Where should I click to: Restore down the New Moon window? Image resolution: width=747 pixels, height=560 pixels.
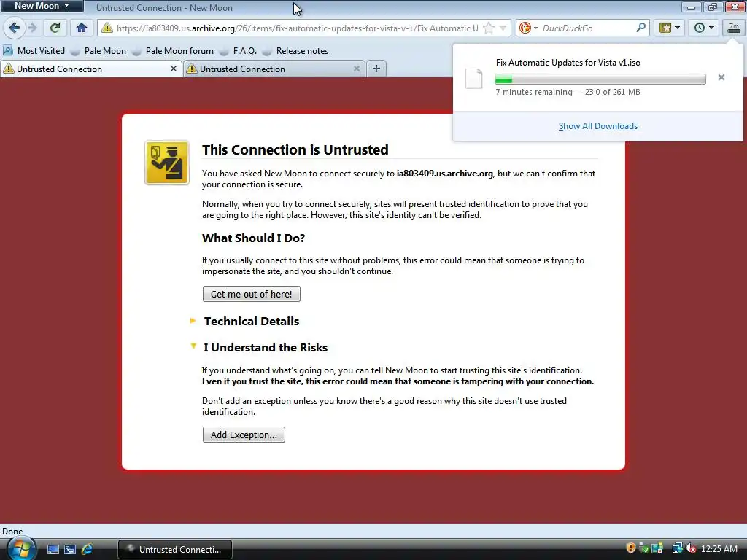point(713,7)
